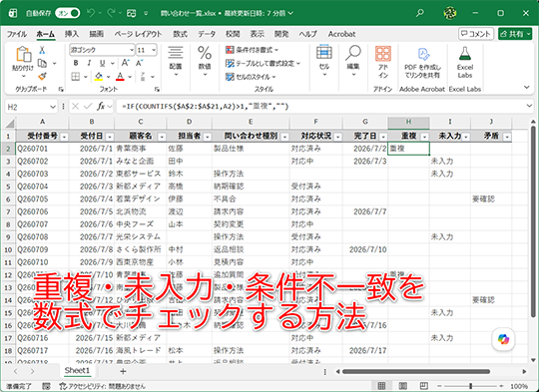Click the Name Box showing H2

pos(31,107)
